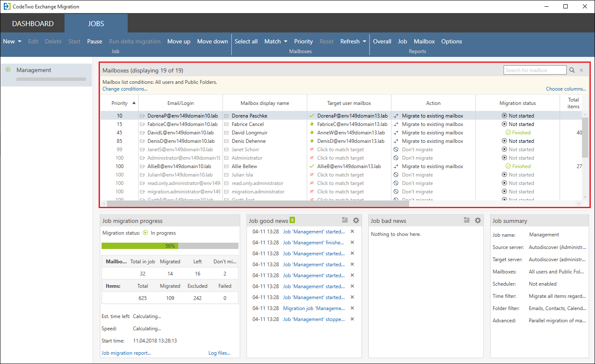The image size is (595, 364).
Task: Expand the Refresh dropdown arrow
Action: point(365,41)
